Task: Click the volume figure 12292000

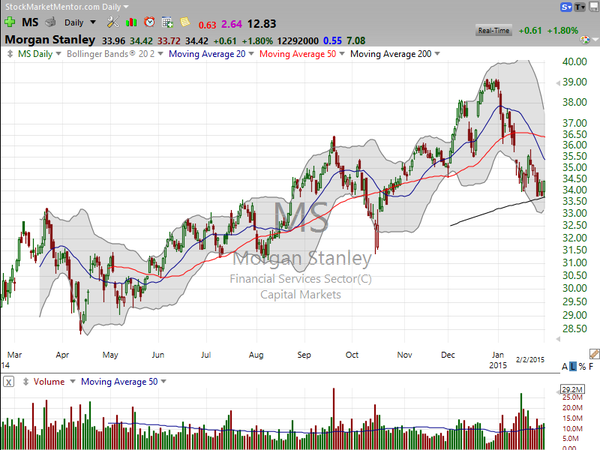Action: pos(298,41)
